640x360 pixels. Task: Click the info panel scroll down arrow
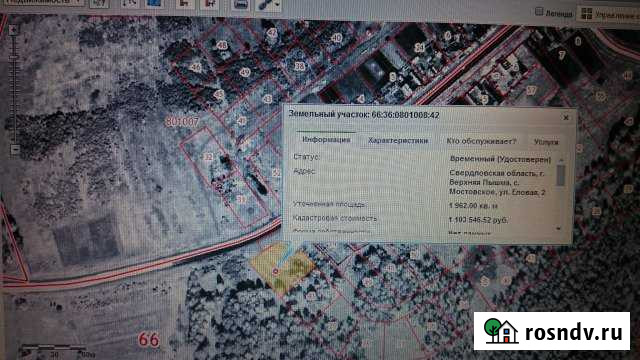(x=559, y=229)
